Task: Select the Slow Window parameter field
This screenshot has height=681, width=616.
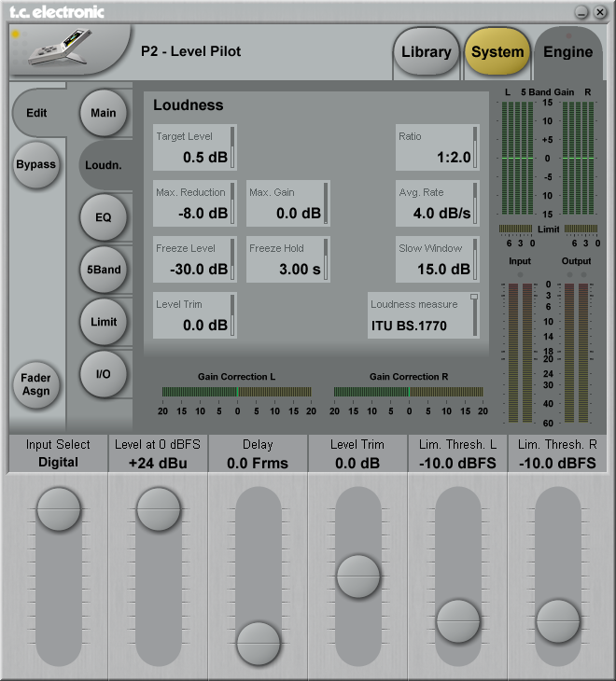Action: 438,259
